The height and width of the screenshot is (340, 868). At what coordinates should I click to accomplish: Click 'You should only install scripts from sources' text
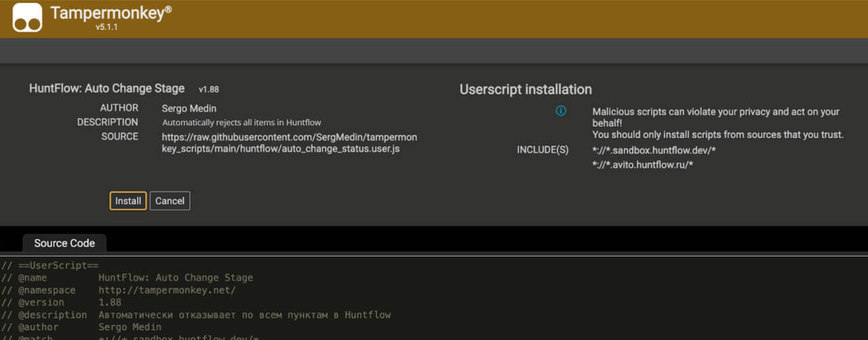point(718,134)
